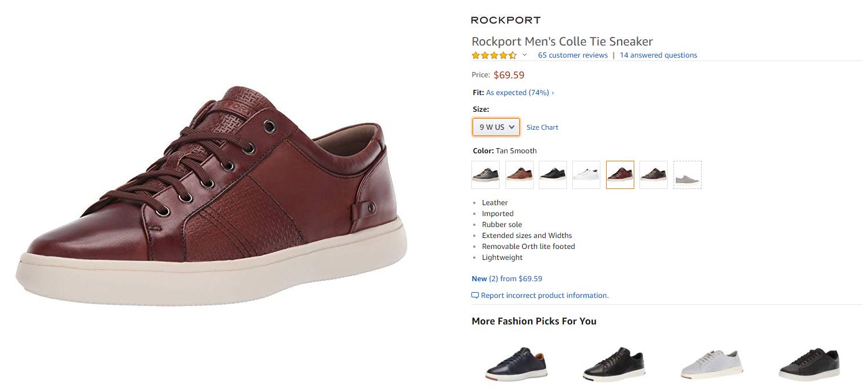Open 14 answered questions

(658, 55)
